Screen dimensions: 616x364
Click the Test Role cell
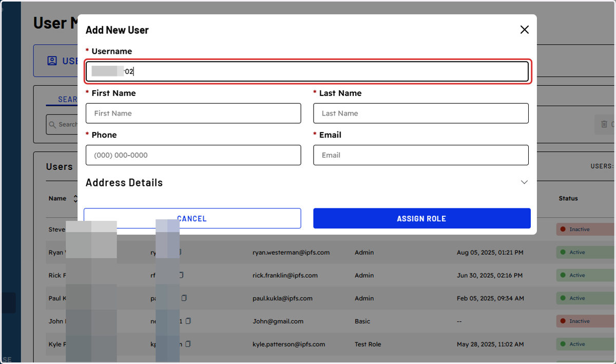[368, 344]
